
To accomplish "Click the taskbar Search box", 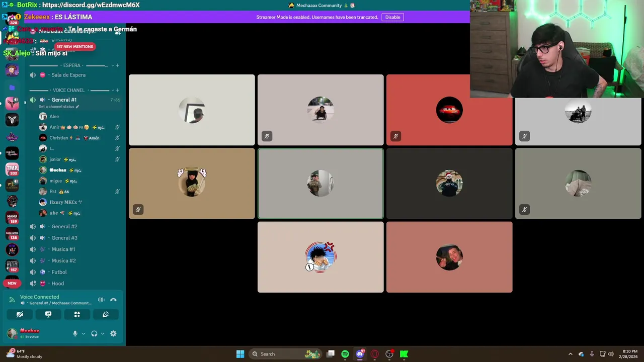I will 285,354.
